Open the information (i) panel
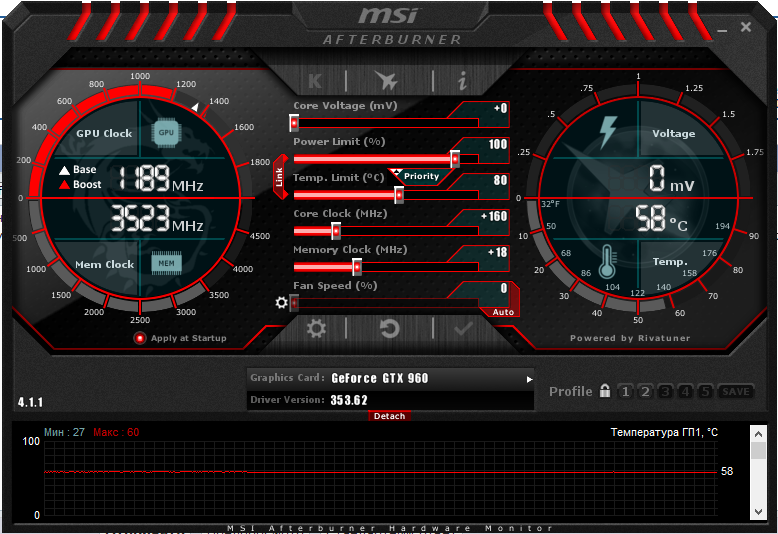Viewport: 778px width, 534px height. tap(462, 82)
